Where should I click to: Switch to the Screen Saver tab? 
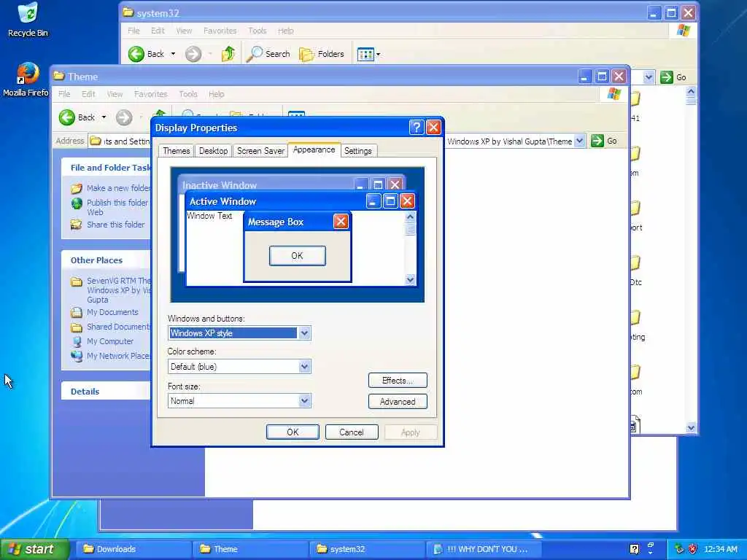pyautogui.click(x=260, y=151)
